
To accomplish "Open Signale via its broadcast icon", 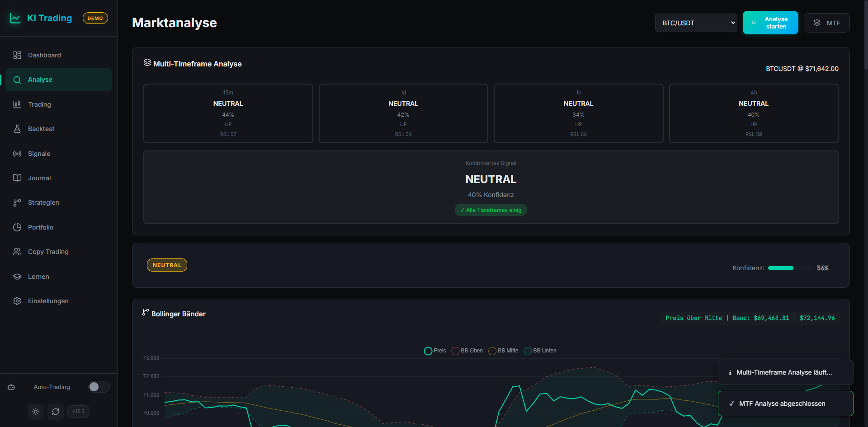I will tap(17, 154).
